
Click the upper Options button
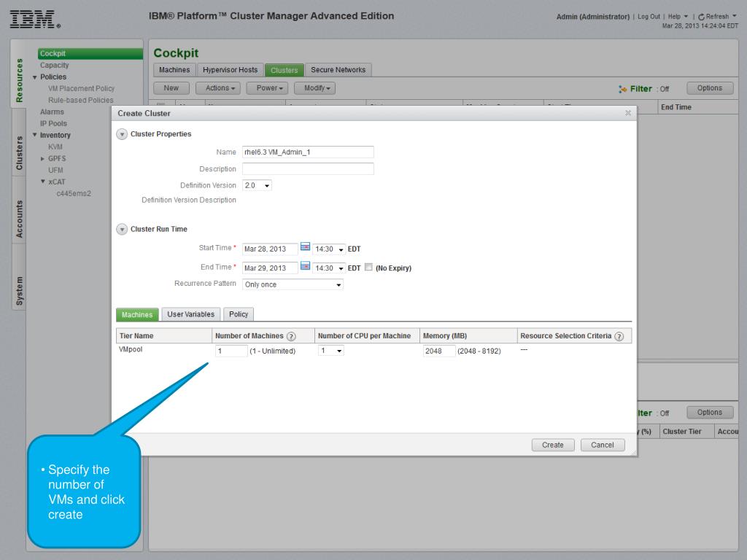[x=709, y=88]
